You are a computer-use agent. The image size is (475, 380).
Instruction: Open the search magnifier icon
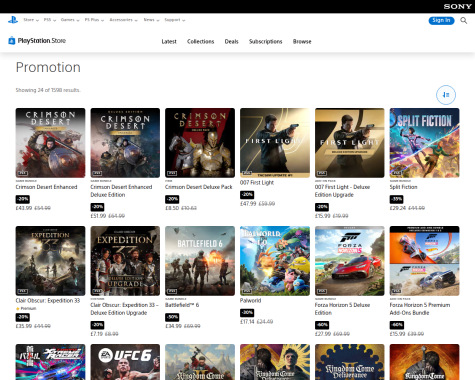(x=464, y=20)
